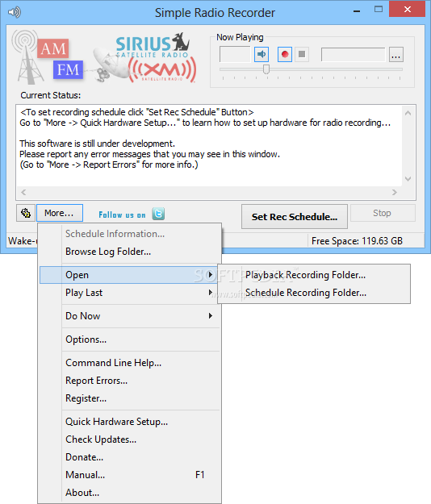Click the gear settings icon beside More
This screenshot has height=504, width=431.
click(x=26, y=213)
